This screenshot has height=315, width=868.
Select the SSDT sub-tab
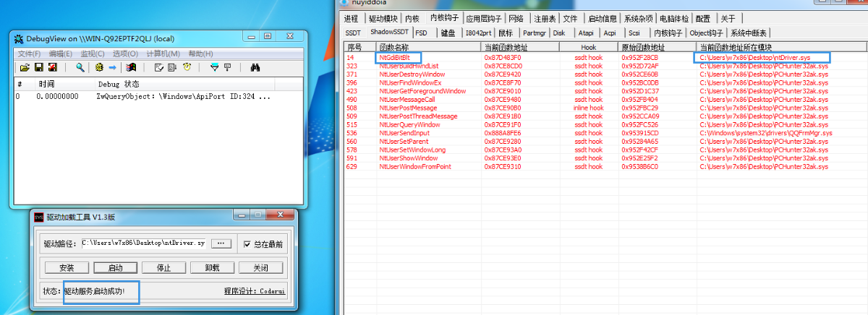[x=353, y=33]
